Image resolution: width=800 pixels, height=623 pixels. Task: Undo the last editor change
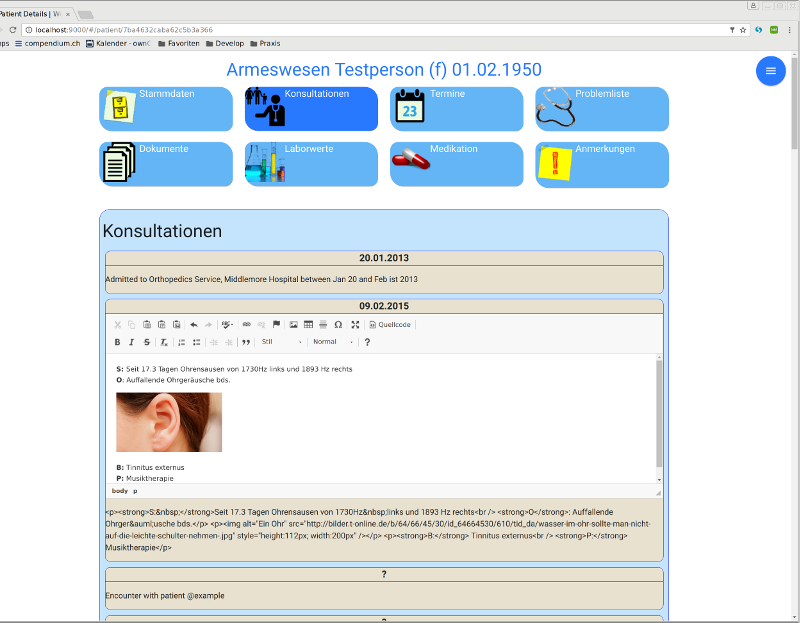click(x=194, y=325)
